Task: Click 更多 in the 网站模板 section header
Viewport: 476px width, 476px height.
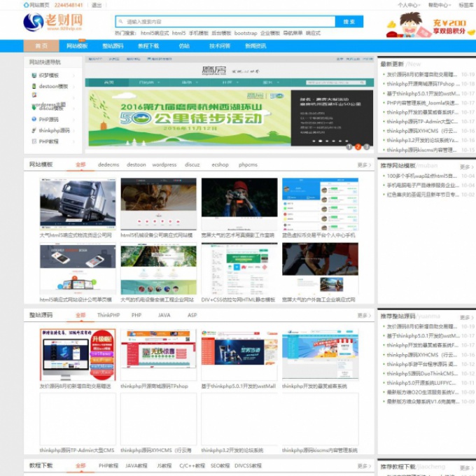Action: tap(364, 164)
